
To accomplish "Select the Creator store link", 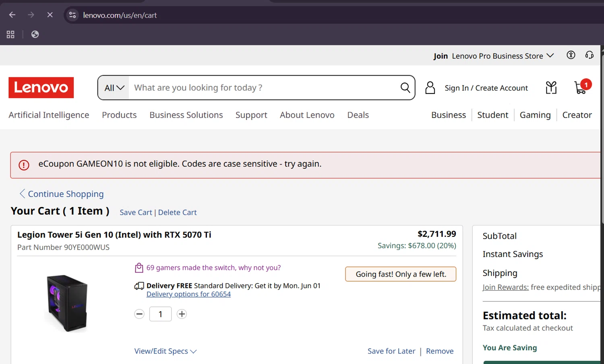I will coord(577,115).
